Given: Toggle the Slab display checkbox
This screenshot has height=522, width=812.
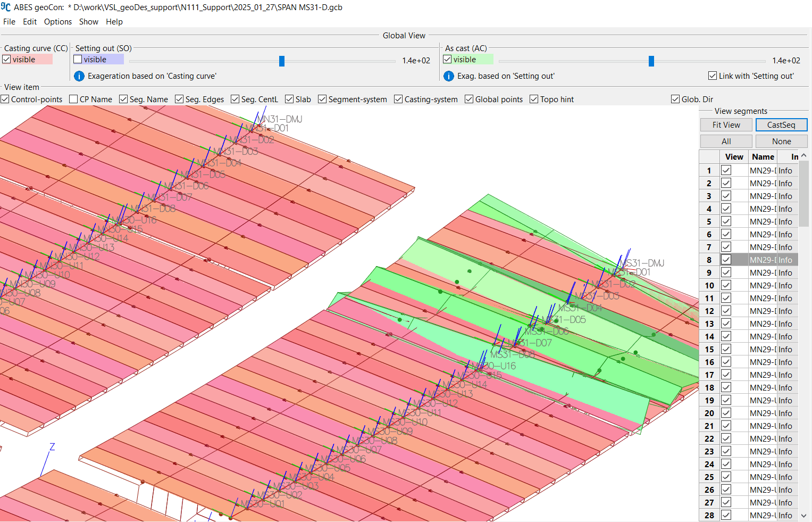Looking at the screenshot, I should 290,99.
